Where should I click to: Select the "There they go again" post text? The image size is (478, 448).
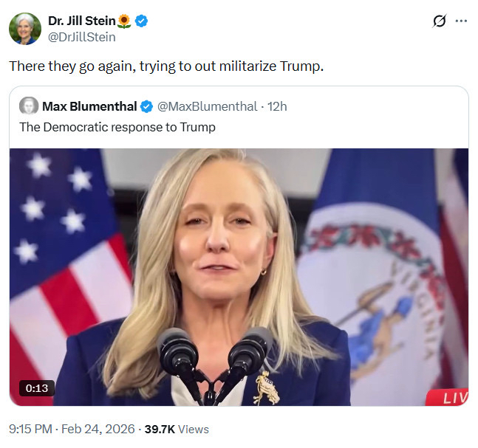166,66
